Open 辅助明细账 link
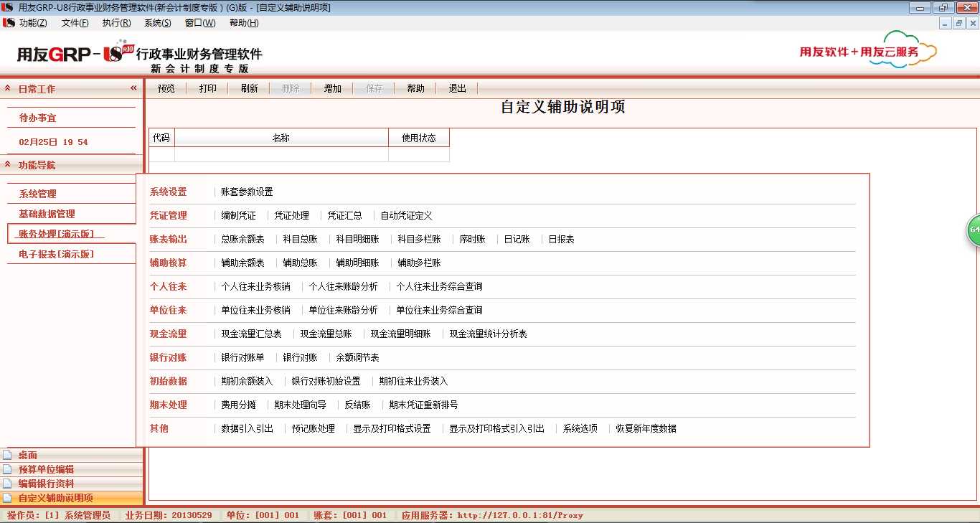 [357, 263]
